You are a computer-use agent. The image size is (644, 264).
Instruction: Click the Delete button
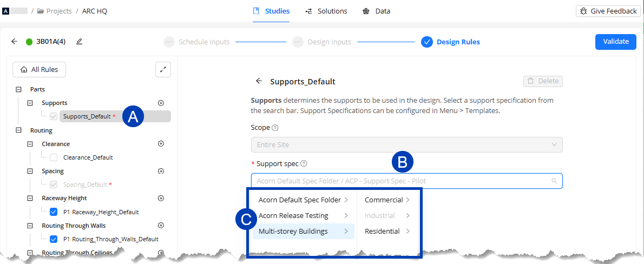pos(543,81)
